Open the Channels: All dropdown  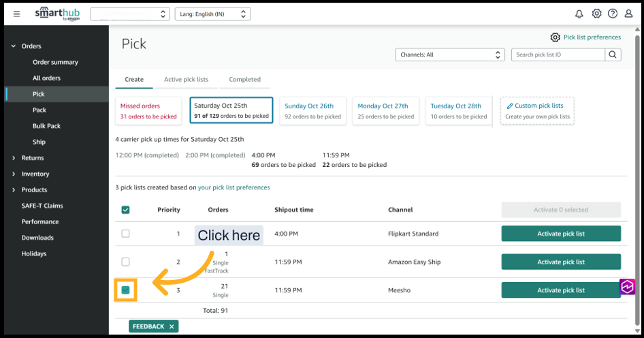450,55
